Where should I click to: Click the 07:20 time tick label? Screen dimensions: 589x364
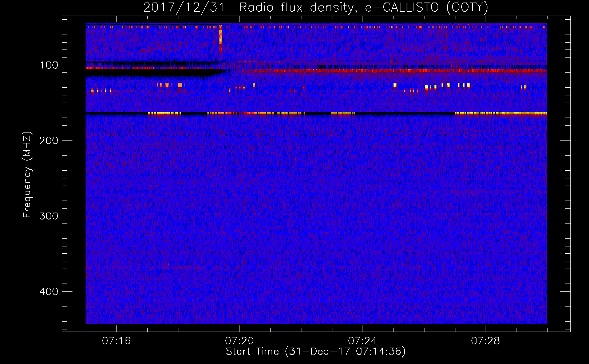(x=240, y=341)
